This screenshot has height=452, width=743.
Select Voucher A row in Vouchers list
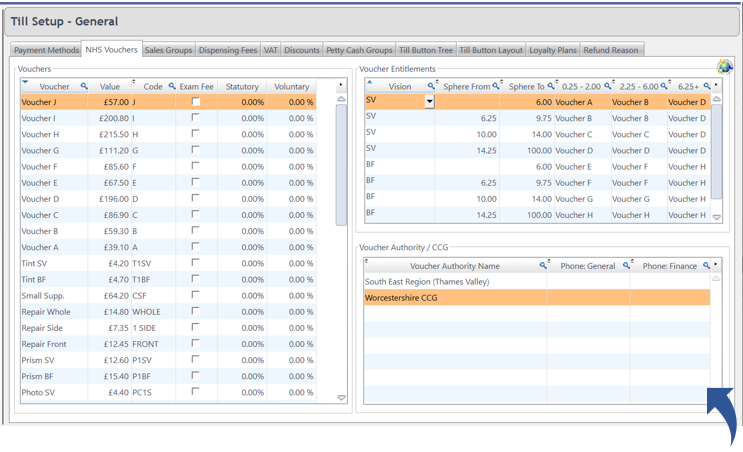pos(168,247)
